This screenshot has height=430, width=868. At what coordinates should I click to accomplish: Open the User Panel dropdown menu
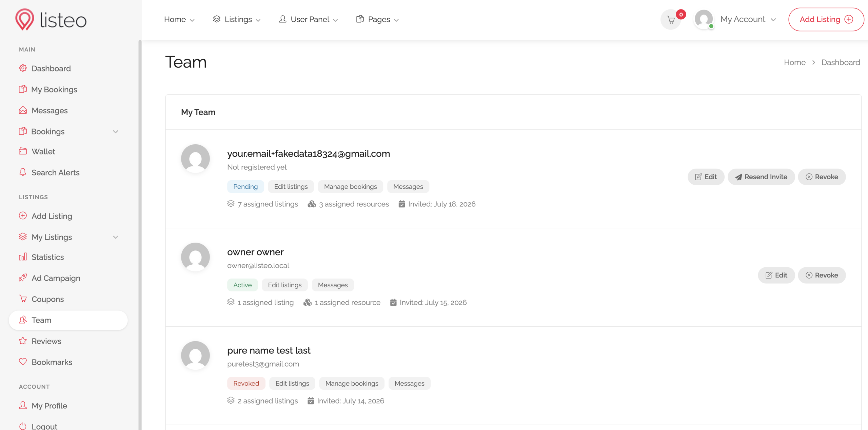click(x=308, y=19)
